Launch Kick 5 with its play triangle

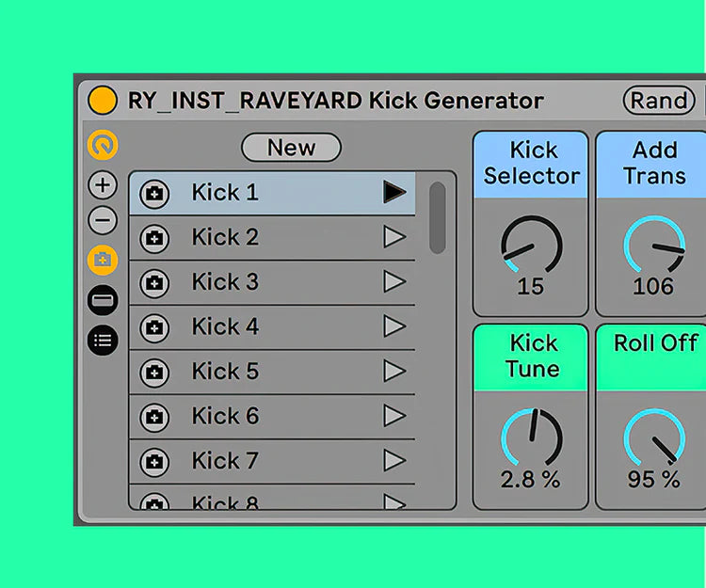pyautogui.click(x=394, y=371)
